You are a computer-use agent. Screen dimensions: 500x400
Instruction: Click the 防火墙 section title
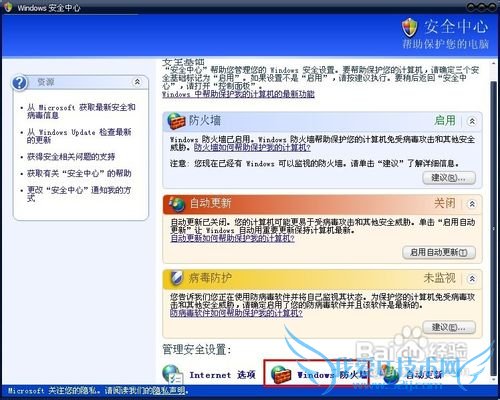[205, 120]
